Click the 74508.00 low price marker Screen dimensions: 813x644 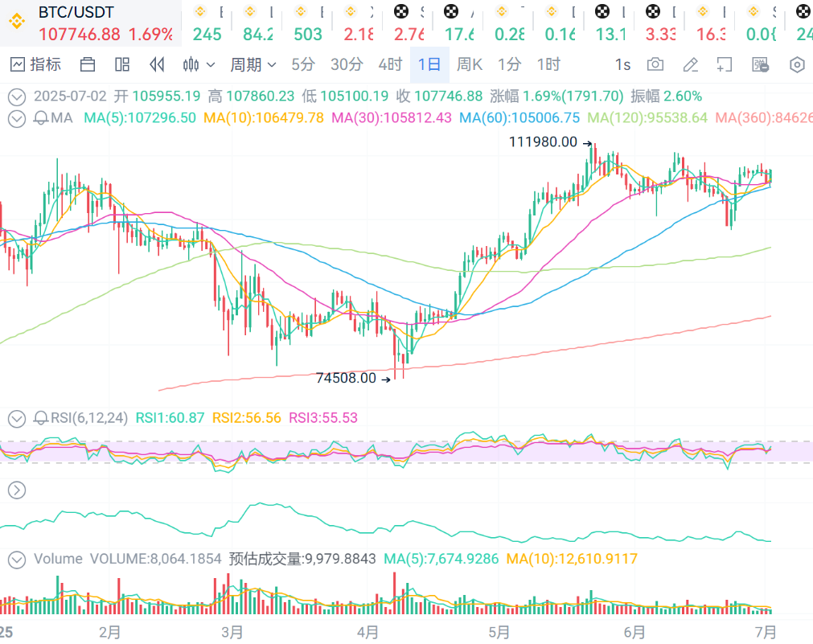point(346,379)
